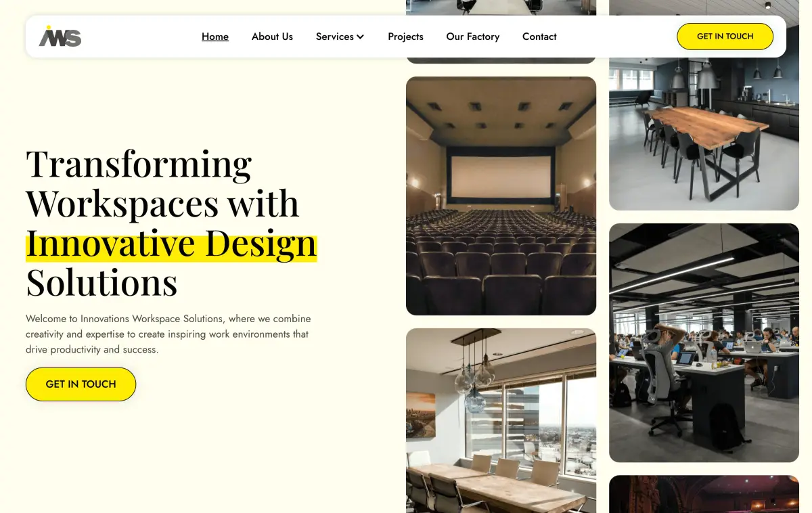Visit the Our Factory page
Screen dimensions: 812x513
click(472, 37)
